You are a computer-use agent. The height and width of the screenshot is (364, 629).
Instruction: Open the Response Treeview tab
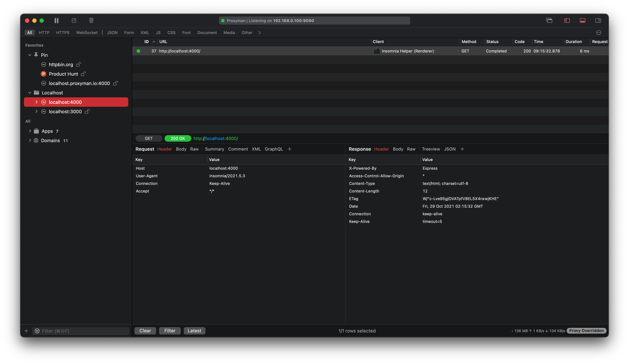431,149
